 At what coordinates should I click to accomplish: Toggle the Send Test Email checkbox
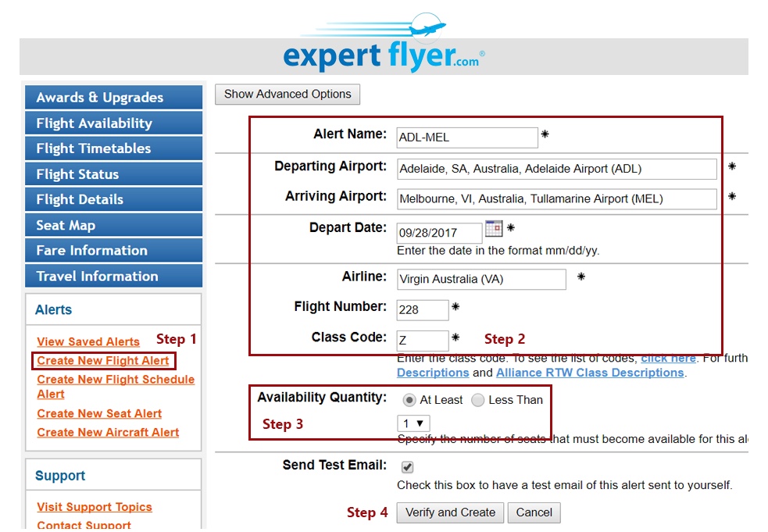click(407, 467)
